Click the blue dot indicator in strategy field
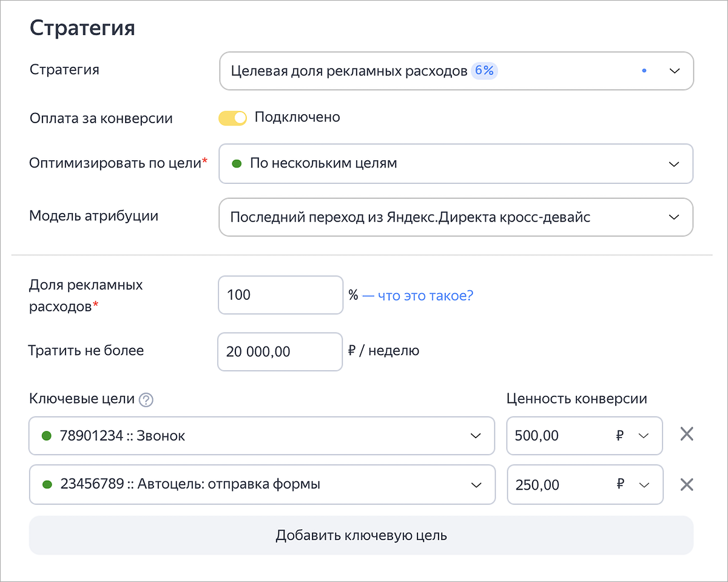Screen dimensions: 728x582 [644, 71]
